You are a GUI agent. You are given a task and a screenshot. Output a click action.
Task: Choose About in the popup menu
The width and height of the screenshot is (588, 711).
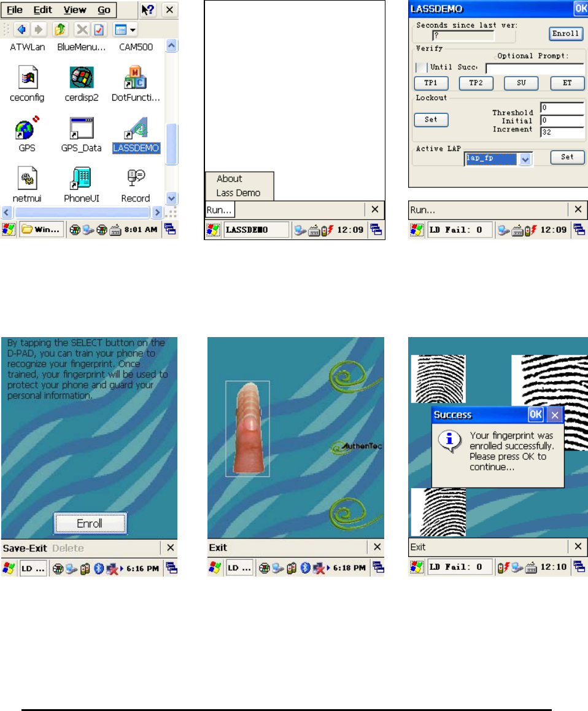pos(230,179)
